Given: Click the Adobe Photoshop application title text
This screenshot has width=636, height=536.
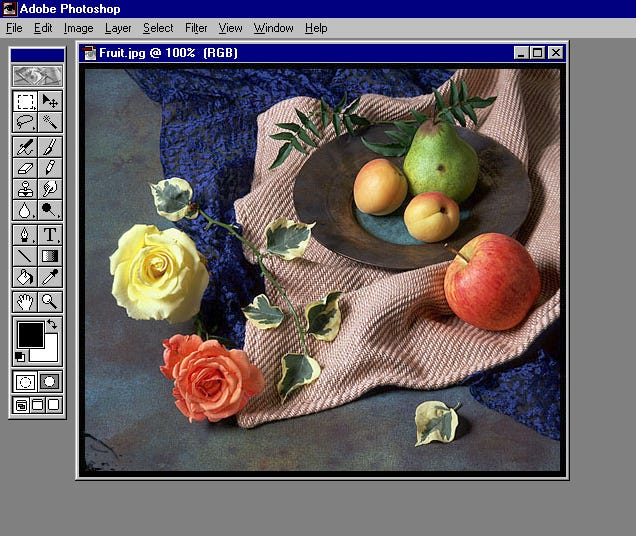Looking at the screenshot, I should click(70, 9).
